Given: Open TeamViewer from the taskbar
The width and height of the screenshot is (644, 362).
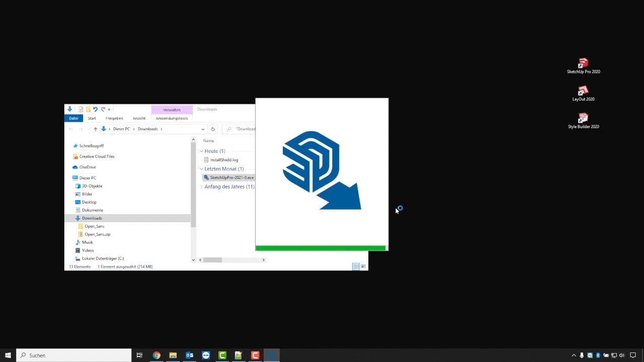Looking at the screenshot, I should [x=206, y=355].
